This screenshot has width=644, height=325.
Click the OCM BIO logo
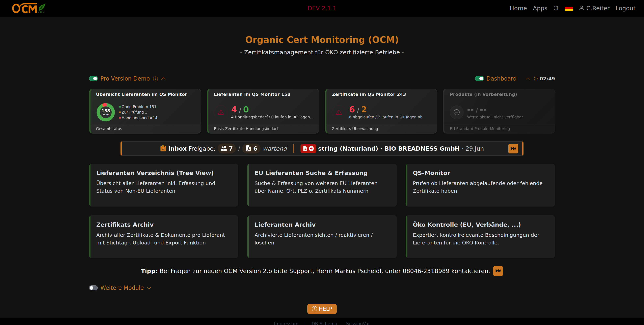click(x=29, y=8)
